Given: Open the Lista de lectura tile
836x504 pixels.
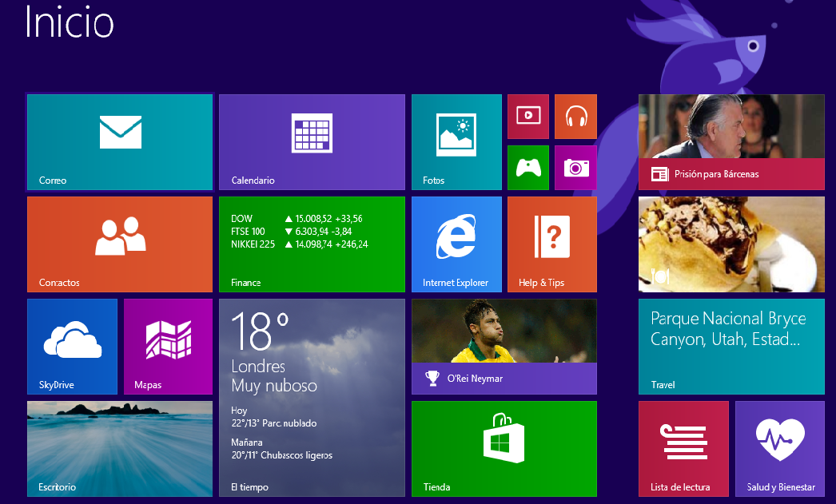Looking at the screenshot, I should (683, 449).
